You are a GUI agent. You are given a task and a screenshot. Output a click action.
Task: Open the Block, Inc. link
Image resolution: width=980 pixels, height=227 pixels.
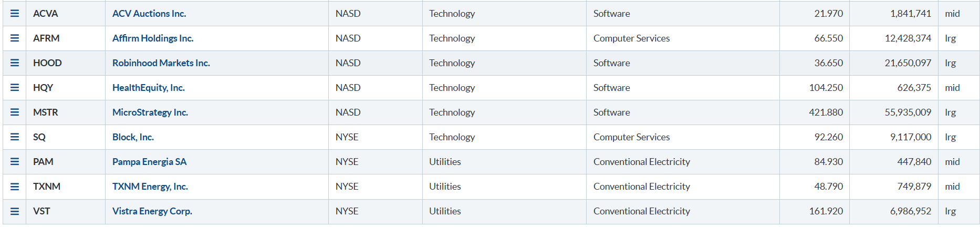[133, 137]
